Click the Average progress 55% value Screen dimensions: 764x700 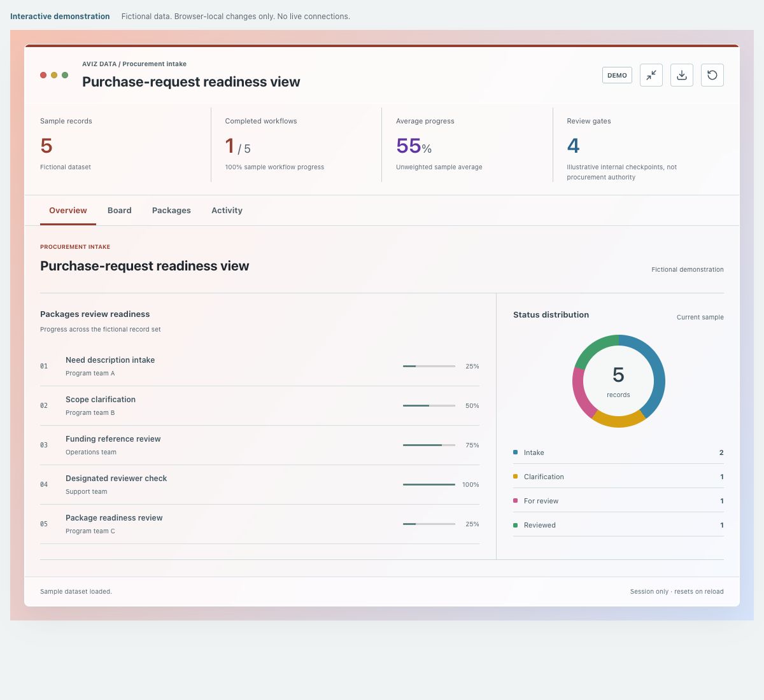pos(414,146)
